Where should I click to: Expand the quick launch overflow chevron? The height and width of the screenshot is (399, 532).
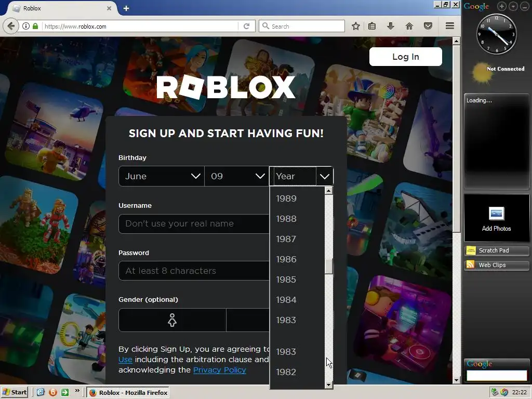tap(77, 391)
